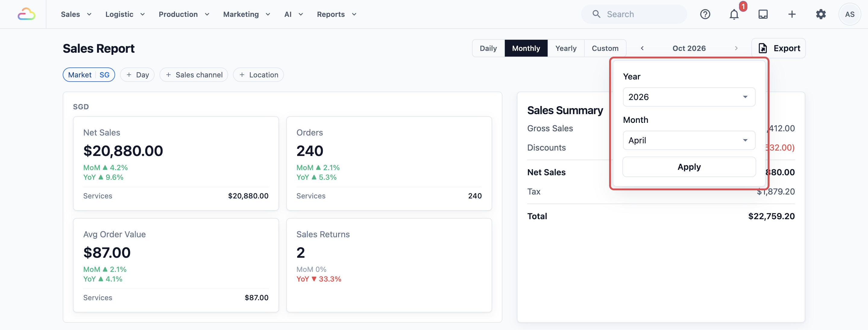
Task: Expand the Sales menu
Action: coord(76,14)
